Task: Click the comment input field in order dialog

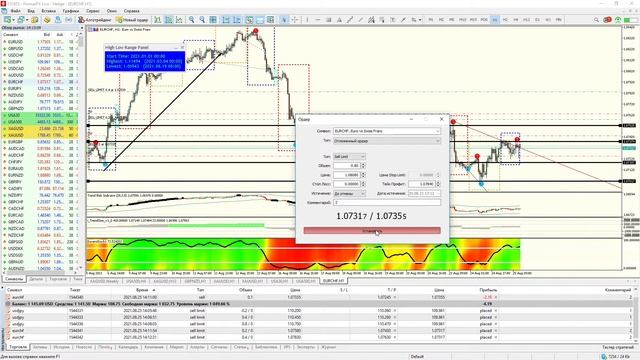Action: tap(387, 202)
